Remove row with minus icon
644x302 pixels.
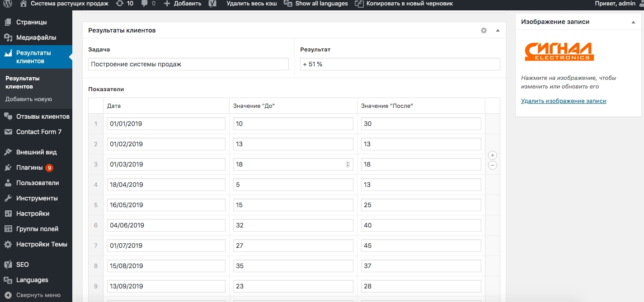(x=493, y=165)
